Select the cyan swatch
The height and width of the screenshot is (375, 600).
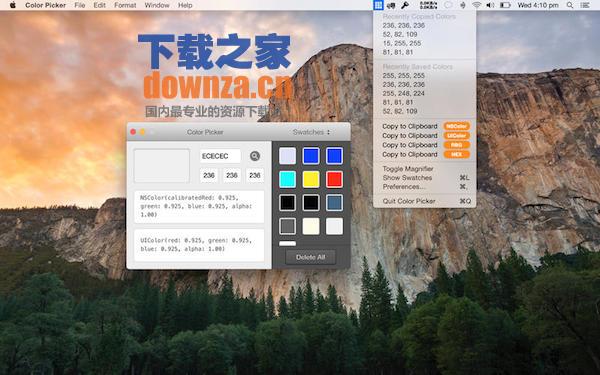pyautogui.click(x=287, y=179)
